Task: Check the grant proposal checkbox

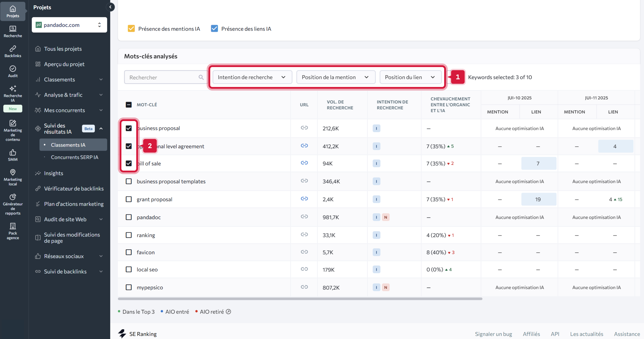Action: point(128,199)
